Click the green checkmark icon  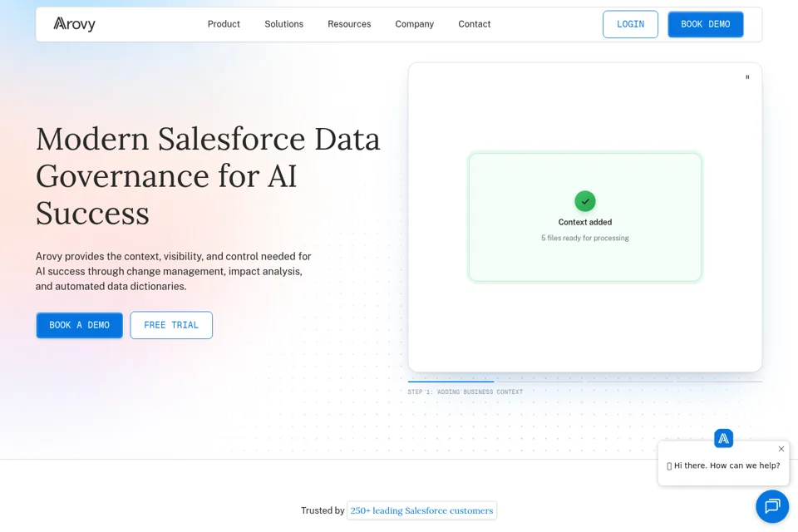click(584, 201)
